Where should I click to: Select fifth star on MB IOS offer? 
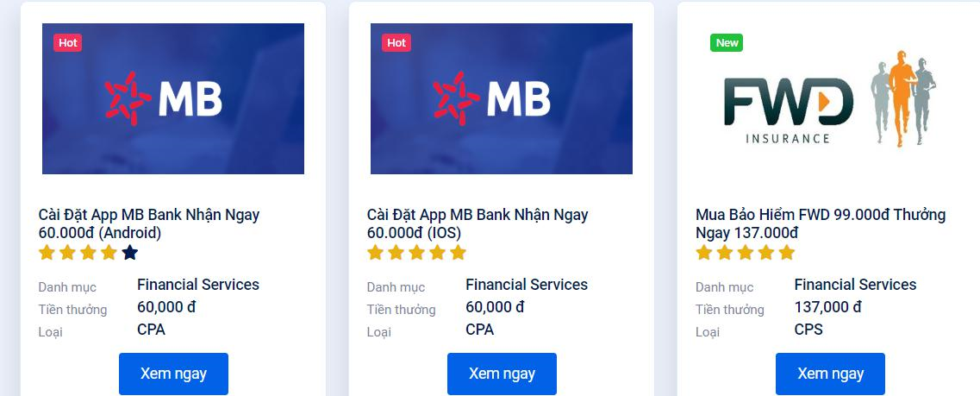tap(459, 253)
